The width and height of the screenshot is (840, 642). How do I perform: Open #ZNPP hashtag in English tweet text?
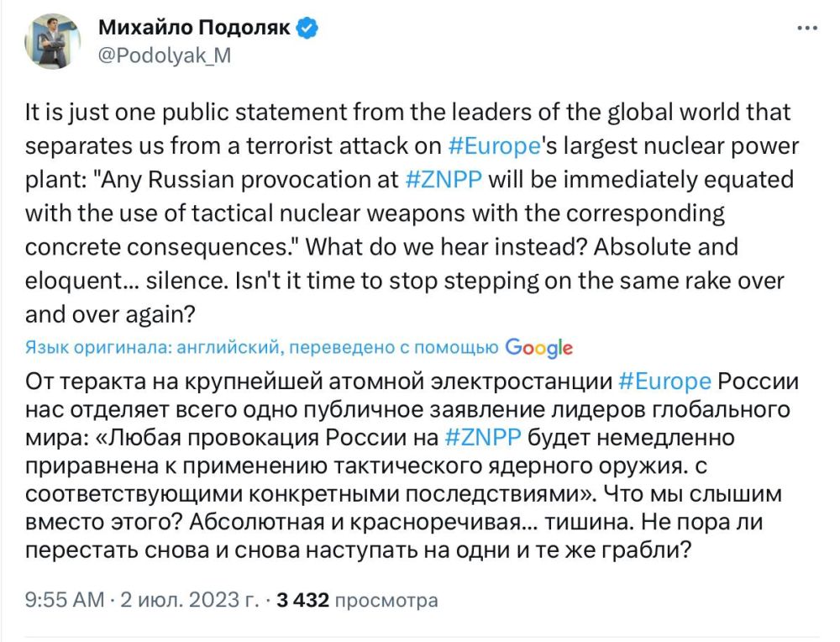tap(444, 180)
